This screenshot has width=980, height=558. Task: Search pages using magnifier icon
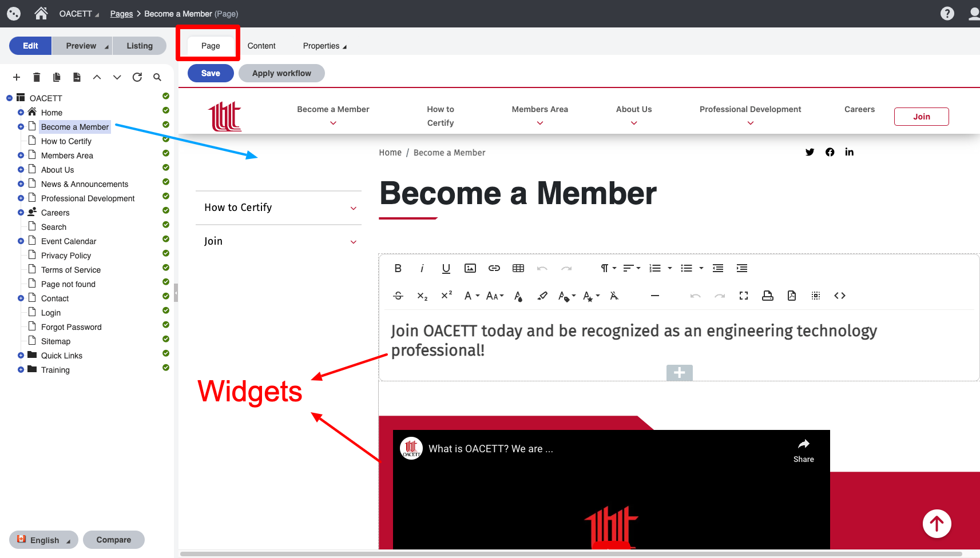157,77
